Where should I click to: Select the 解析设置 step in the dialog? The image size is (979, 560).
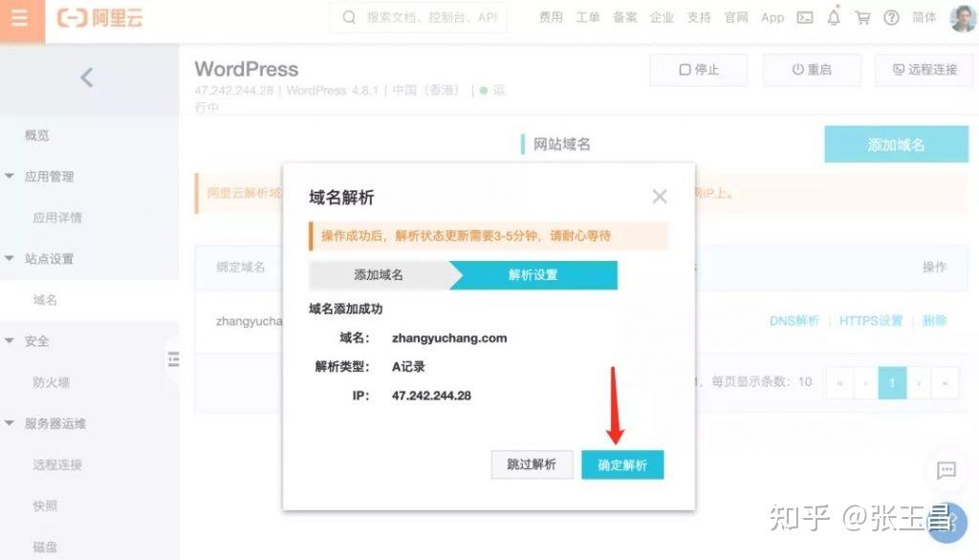533,274
